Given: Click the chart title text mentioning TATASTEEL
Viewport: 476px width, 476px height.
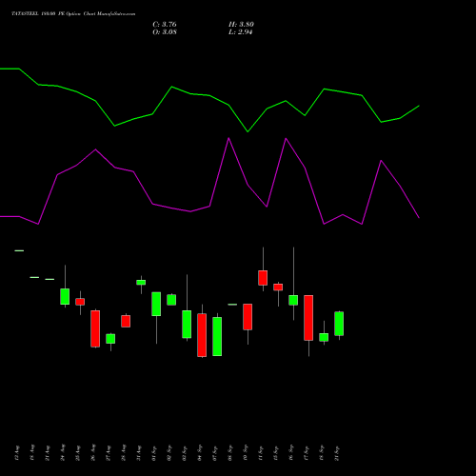Looking at the screenshot, I should tap(73, 14).
